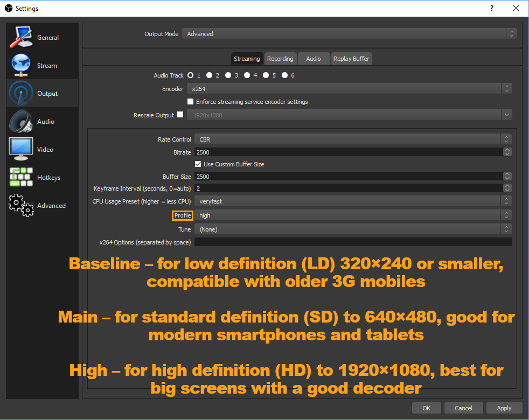Open Stream settings via the globe icon
Viewport: 529px width, 420px height.
[x=21, y=65]
